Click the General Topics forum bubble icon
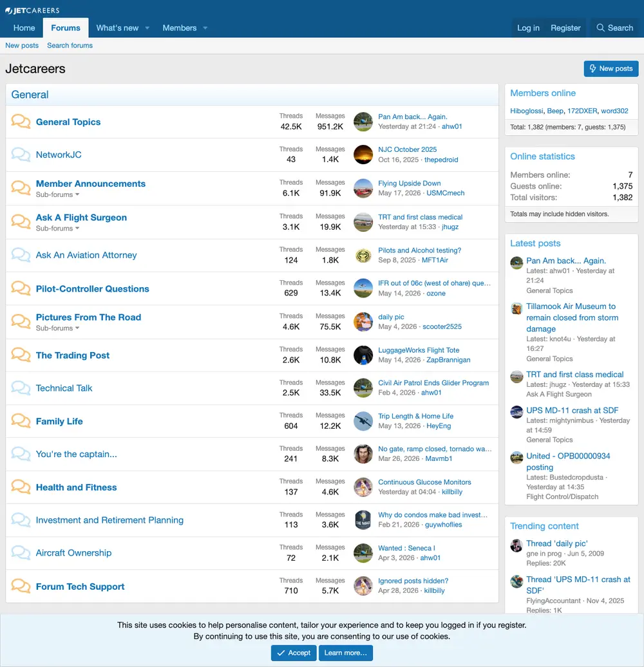This screenshot has height=667, width=644. click(21, 122)
